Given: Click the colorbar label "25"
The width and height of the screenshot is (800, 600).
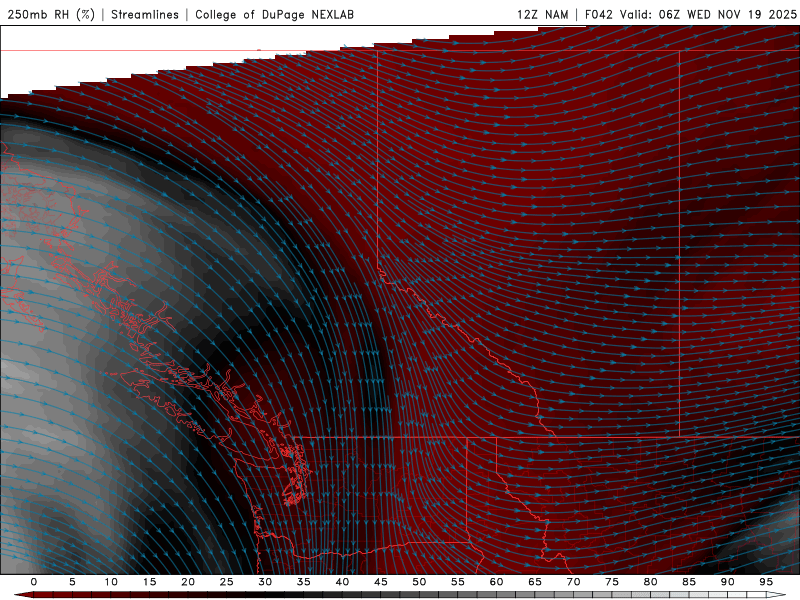Looking at the screenshot, I should (227, 582).
